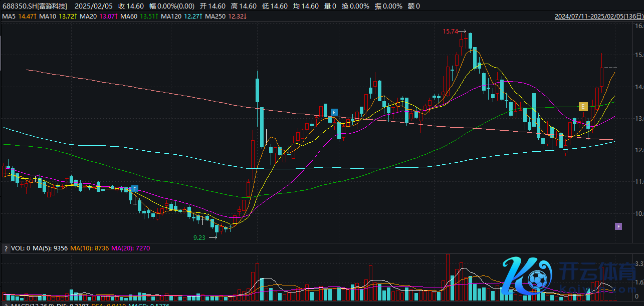Open the date range 2024/07/11-2025/02/05 link
This screenshot has width=644, height=306.
(598, 16)
